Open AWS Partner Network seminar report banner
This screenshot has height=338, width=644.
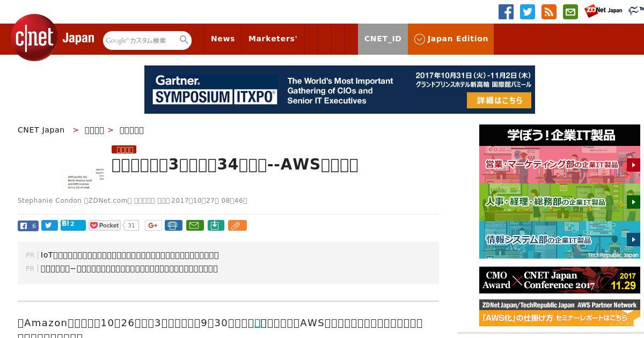(x=560, y=313)
